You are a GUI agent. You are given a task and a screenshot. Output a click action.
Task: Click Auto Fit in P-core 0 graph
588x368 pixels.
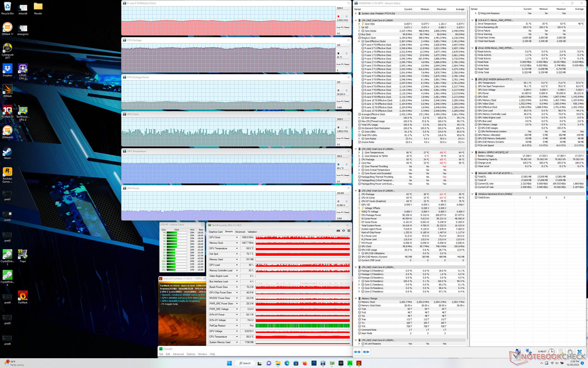[x=340, y=28]
